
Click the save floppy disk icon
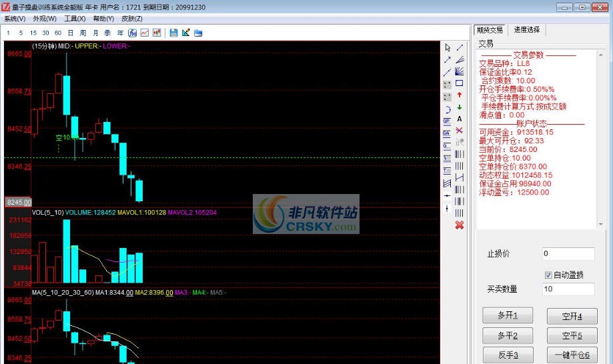pyautogui.click(x=173, y=33)
